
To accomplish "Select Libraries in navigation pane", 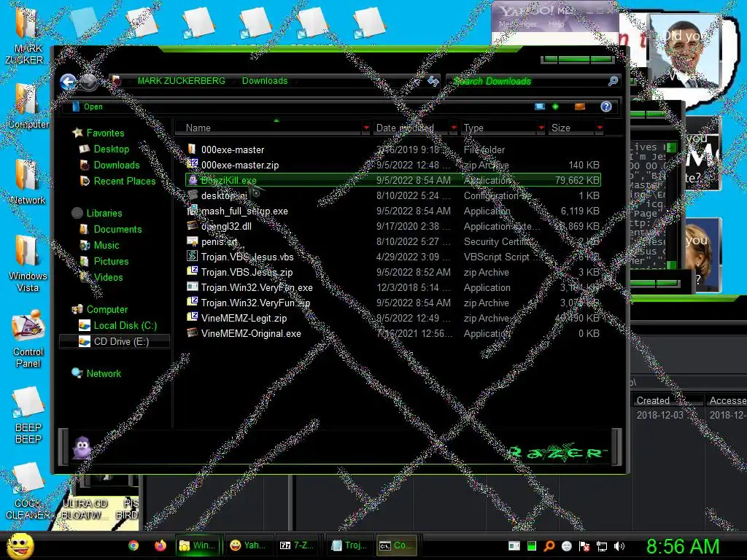I will pyautogui.click(x=104, y=214).
